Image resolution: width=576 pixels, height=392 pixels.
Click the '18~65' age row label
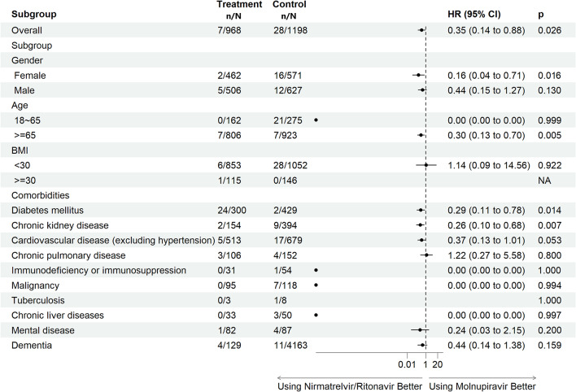28,120
